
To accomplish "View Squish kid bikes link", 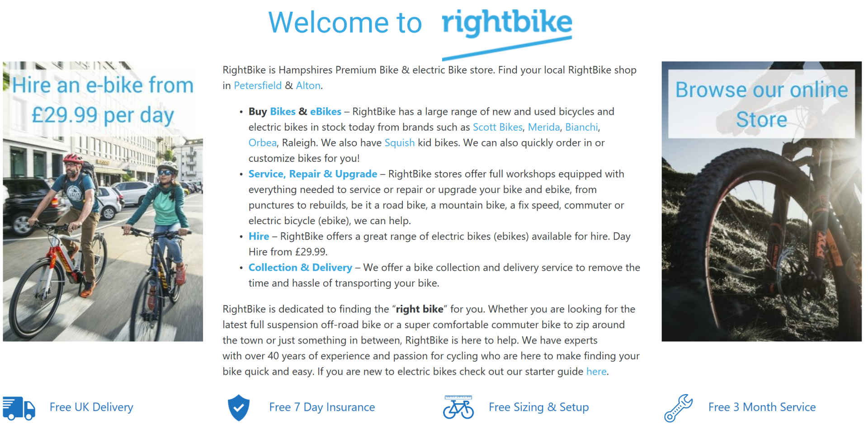I will (x=399, y=143).
